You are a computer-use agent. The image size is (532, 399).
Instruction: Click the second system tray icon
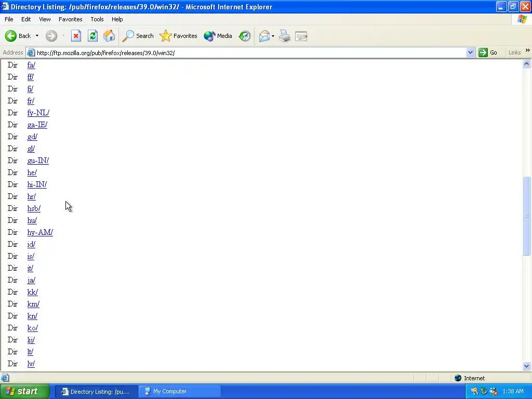(484, 392)
